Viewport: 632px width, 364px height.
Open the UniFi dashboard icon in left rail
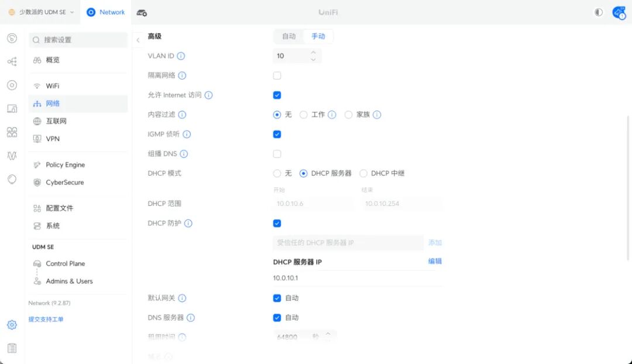point(12,38)
